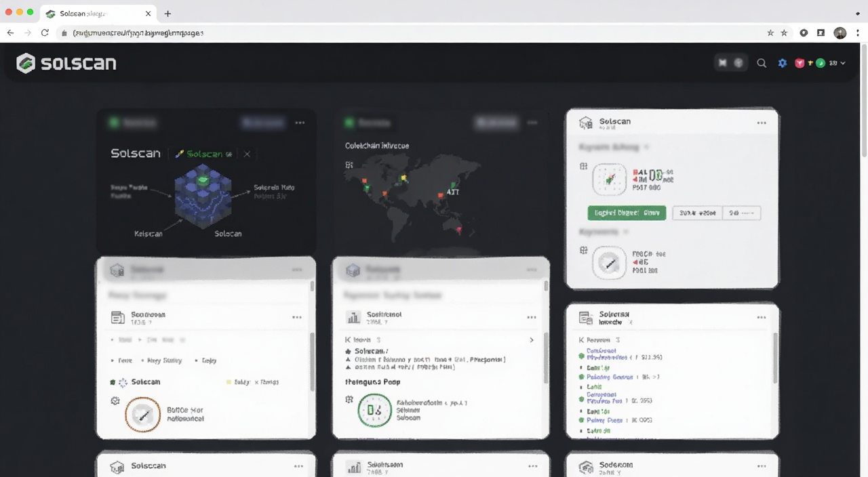
Task: Click the document icon on the middle-right card
Action: [586, 317]
